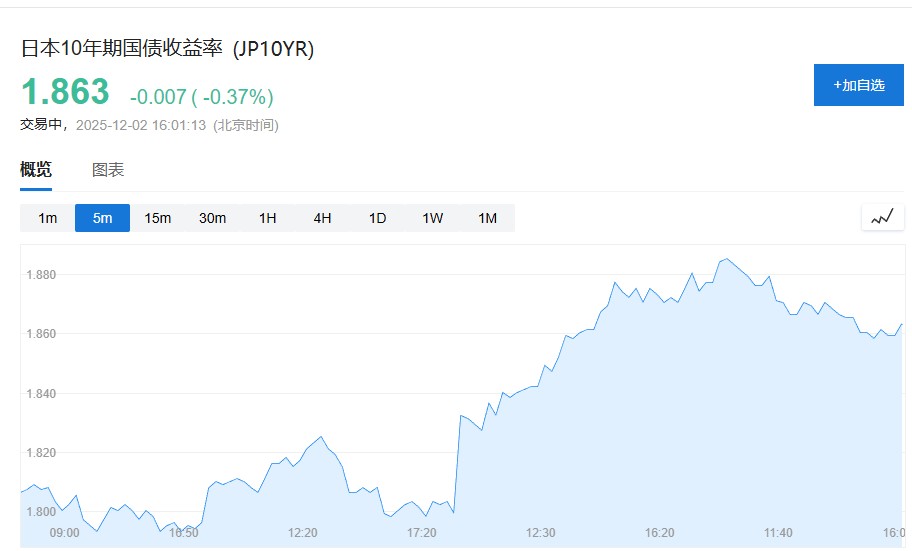This screenshot has width=912, height=551.
Task: Select the 5m timeframe
Action: pyautogui.click(x=102, y=218)
